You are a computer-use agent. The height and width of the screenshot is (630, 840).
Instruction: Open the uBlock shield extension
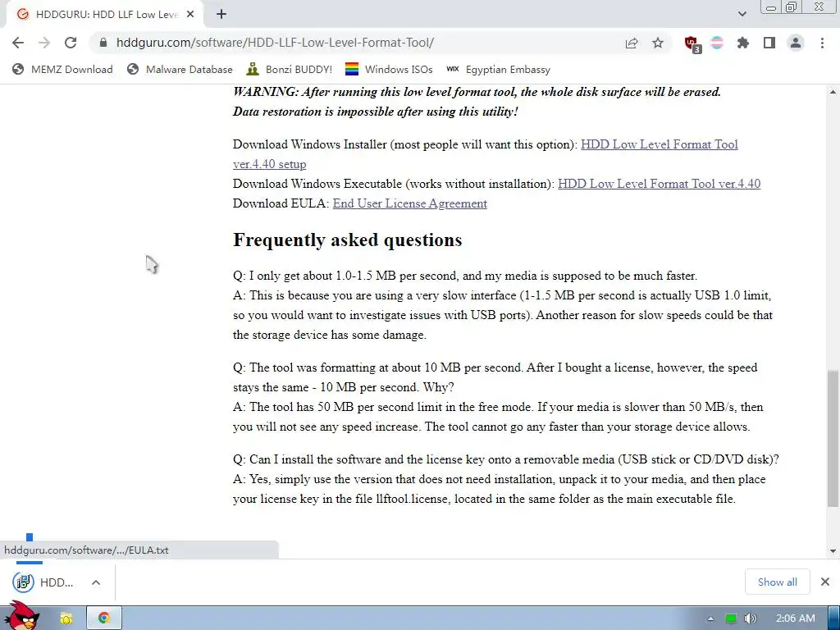pyautogui.click(x=692, y=44)
